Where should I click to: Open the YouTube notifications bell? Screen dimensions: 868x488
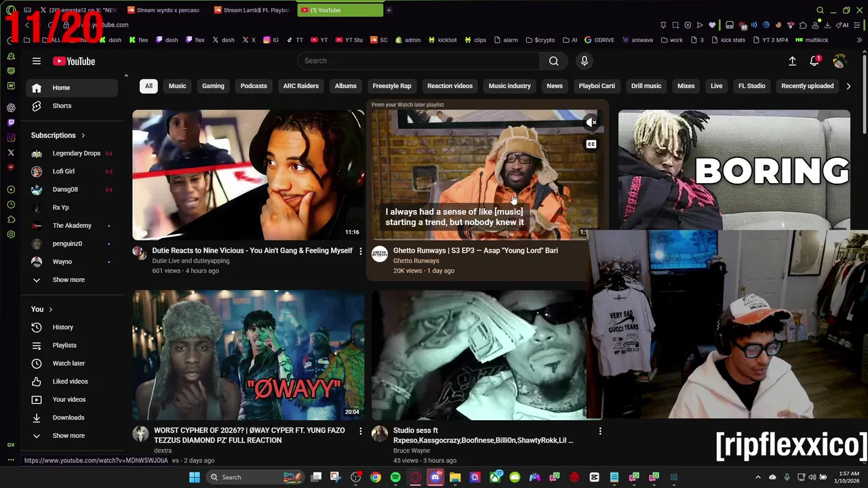(815, 61)
